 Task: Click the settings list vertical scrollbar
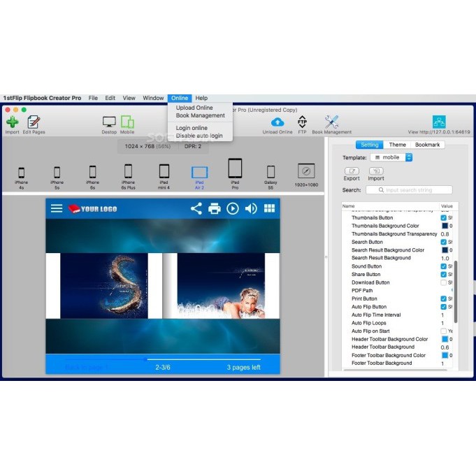tap(455, 291)
